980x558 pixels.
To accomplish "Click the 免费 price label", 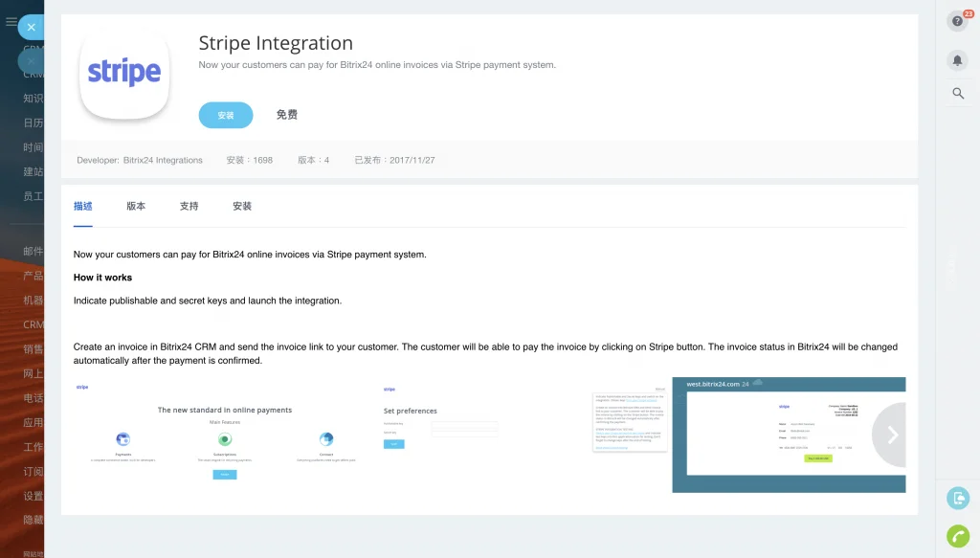I will 287,115.
